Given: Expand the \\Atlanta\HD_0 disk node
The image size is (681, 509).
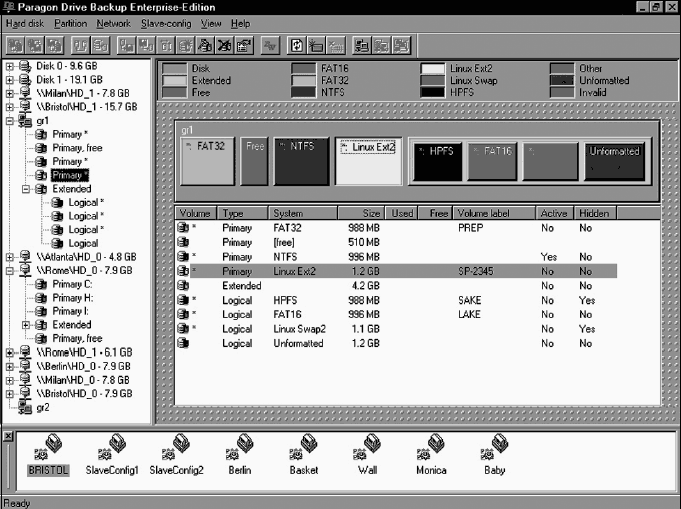Looking at the screenshot, I should click(10, 257).
